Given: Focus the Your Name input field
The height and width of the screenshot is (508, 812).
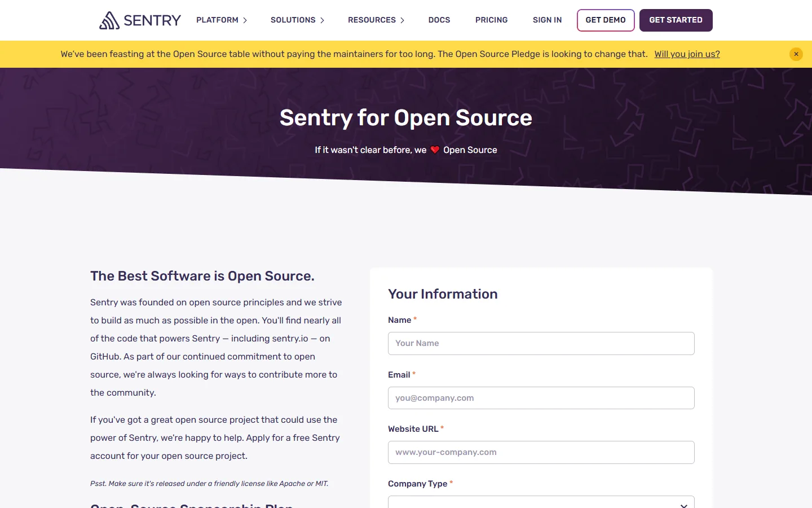Looking at the screenshot, I should coord(541,343).
